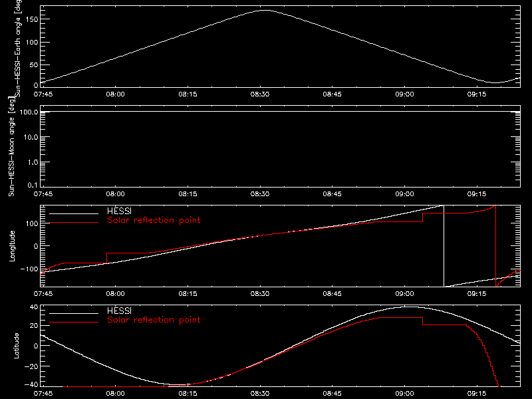Click 08:15 time label under Moon angle plot
This screenshot has width=532, height=399.
188,194
